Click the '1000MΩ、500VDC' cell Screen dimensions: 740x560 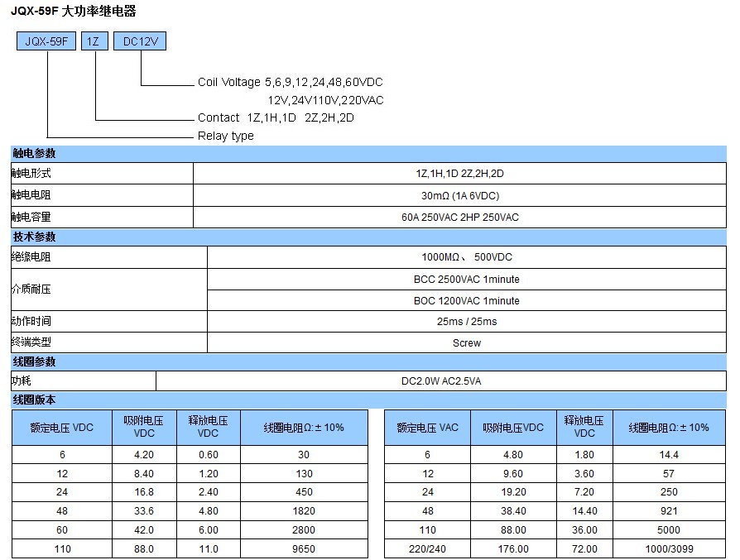pos(467,257)
